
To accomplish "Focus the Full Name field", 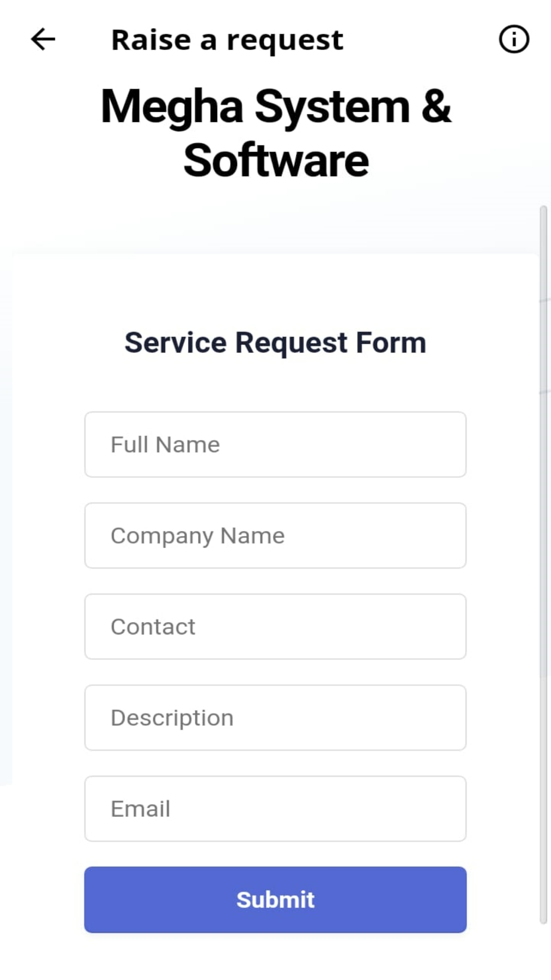I will (275, 445).
